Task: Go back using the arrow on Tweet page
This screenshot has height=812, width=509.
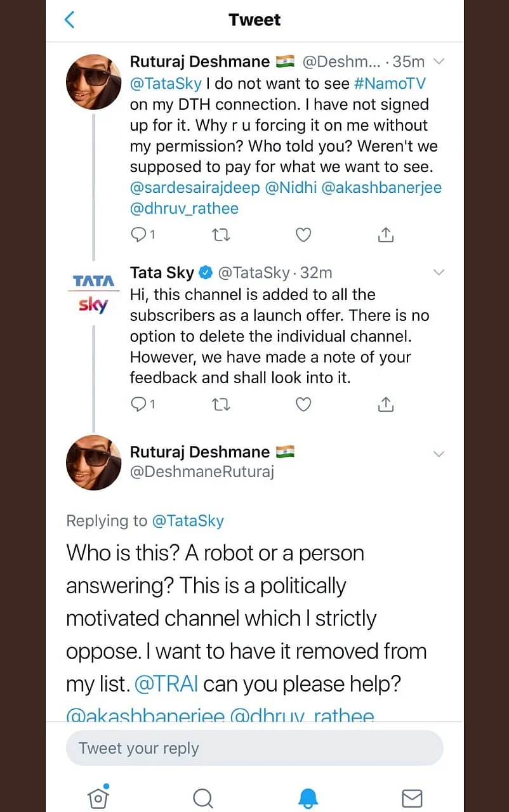Action: click(70, 20)
